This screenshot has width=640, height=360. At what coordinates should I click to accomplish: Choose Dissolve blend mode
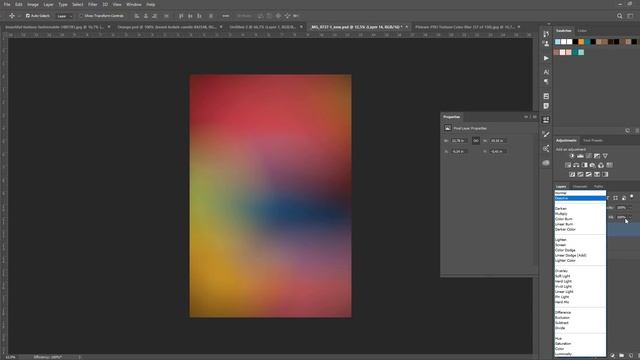click(580, 198)
